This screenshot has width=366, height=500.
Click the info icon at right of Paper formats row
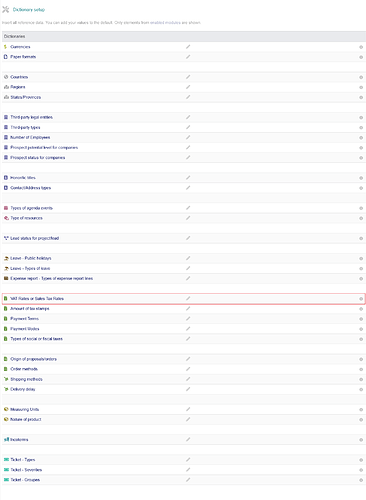click(x=361, y=57)
